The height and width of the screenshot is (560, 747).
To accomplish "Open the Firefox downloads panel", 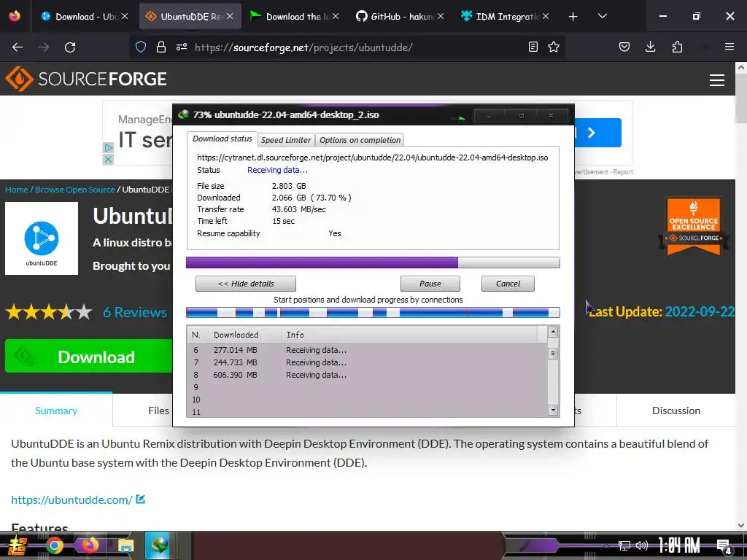I will point(650,47).
